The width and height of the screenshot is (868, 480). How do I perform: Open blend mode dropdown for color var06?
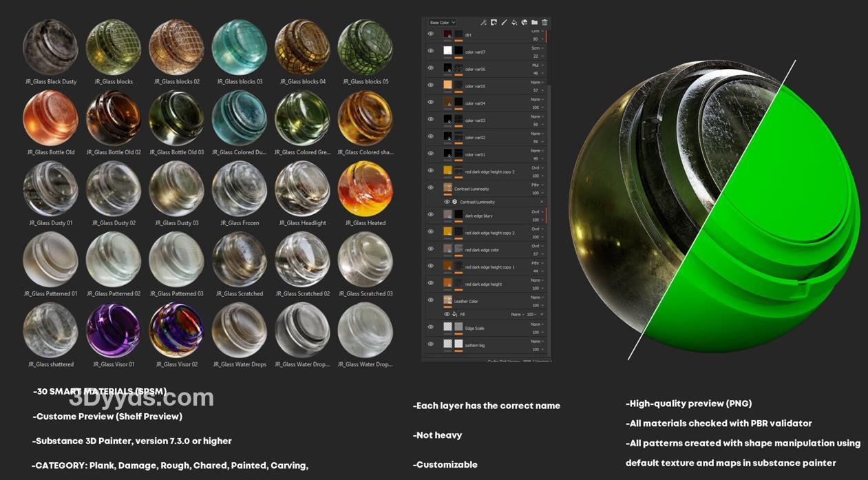(x=537, y=65)
